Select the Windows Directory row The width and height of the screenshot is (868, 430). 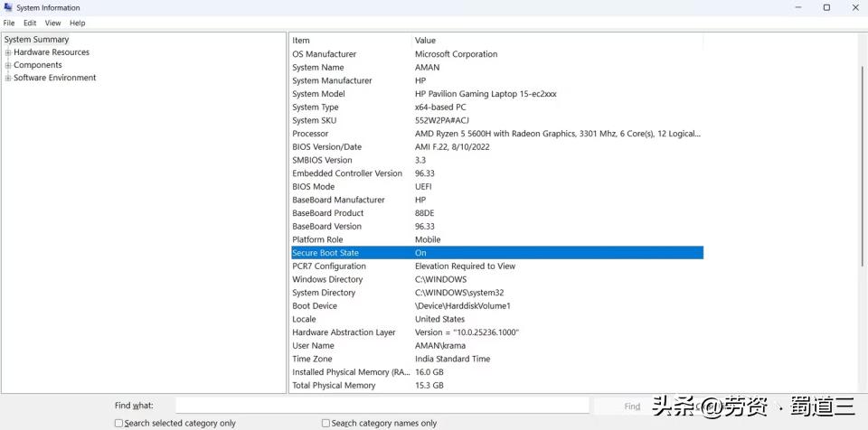(x=497, y=279)
